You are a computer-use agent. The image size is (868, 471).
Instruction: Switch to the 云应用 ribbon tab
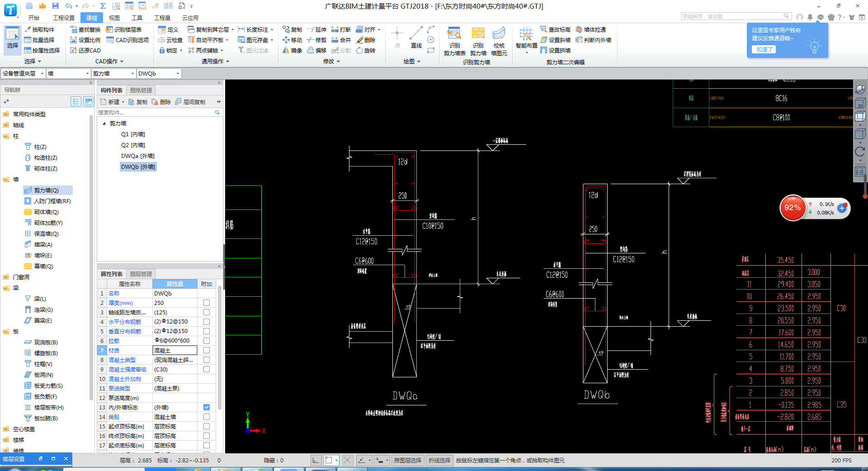coord(190,18)
